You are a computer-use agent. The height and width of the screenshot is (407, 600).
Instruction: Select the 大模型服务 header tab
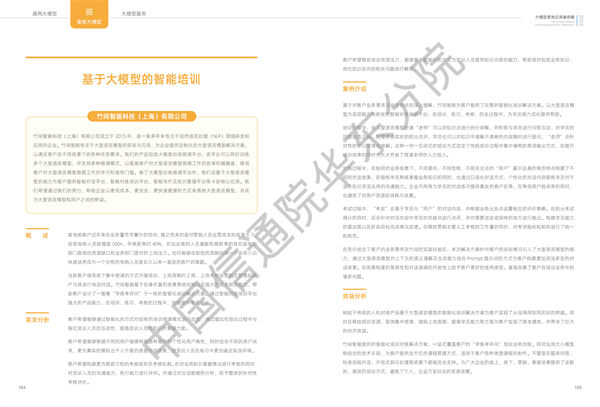point(134,14)
